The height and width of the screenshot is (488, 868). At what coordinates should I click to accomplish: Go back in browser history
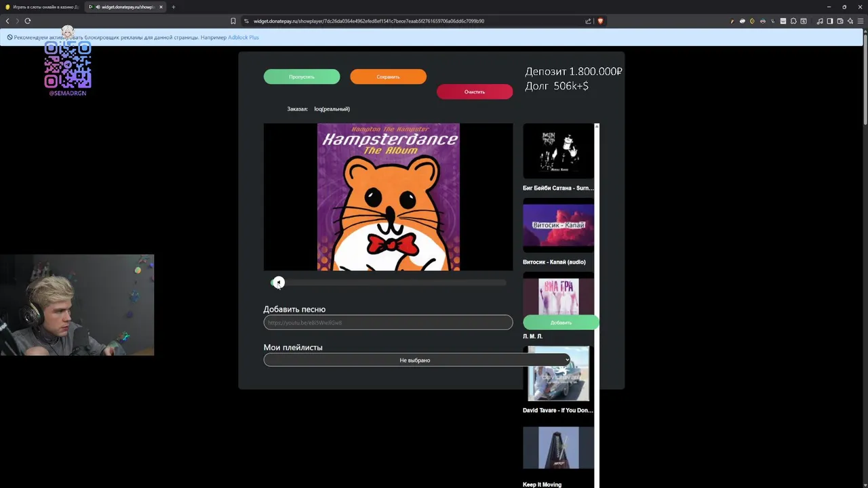tap(7, 21)
